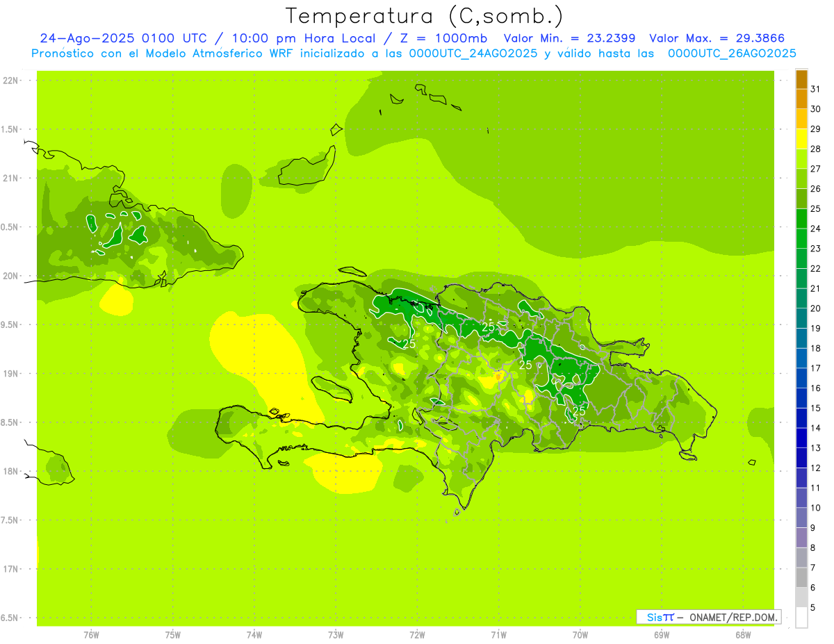Click the legend value '24'
The height and width of the screenshot is (644, 834).
tap(815, 229)
